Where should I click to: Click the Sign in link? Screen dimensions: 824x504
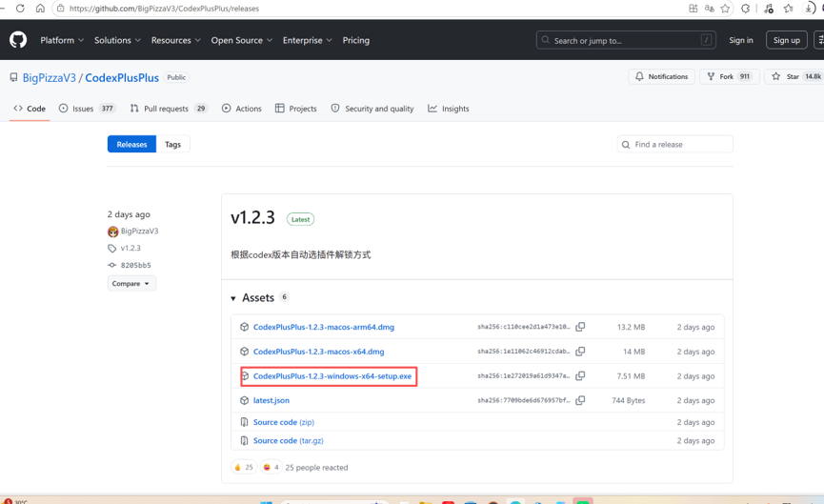pos(740,40)
